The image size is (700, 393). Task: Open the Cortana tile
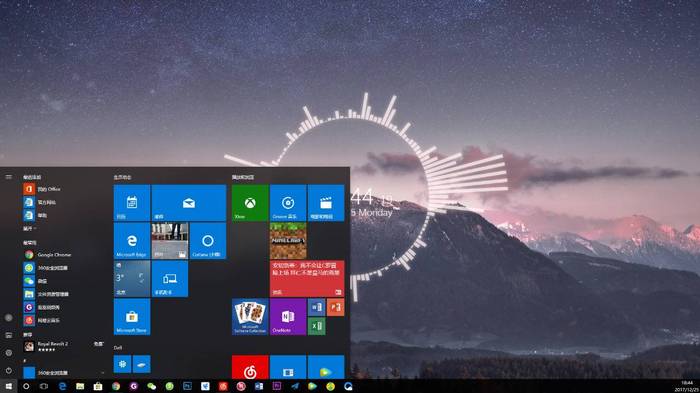click(208, 241)
